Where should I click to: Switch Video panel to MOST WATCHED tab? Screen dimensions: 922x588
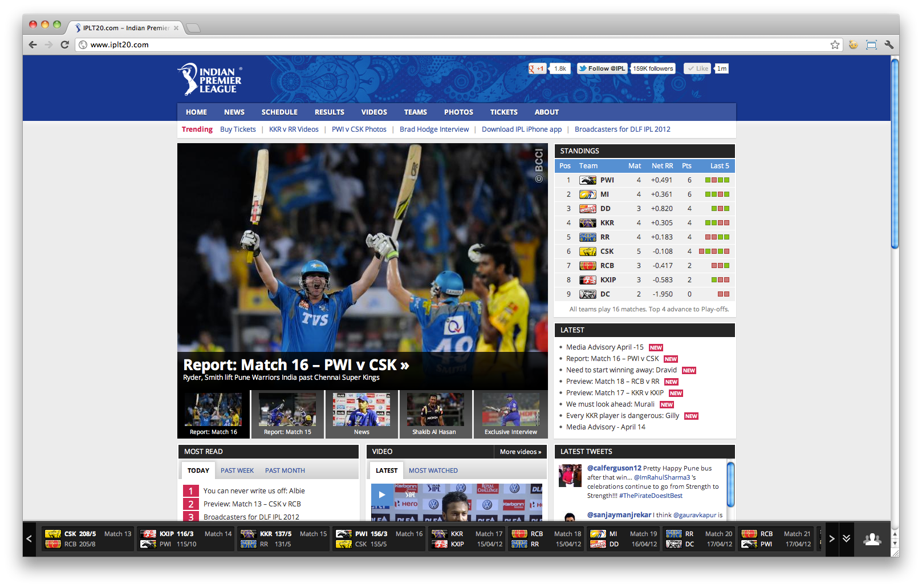pyautogui.click(x=433, y=471)
